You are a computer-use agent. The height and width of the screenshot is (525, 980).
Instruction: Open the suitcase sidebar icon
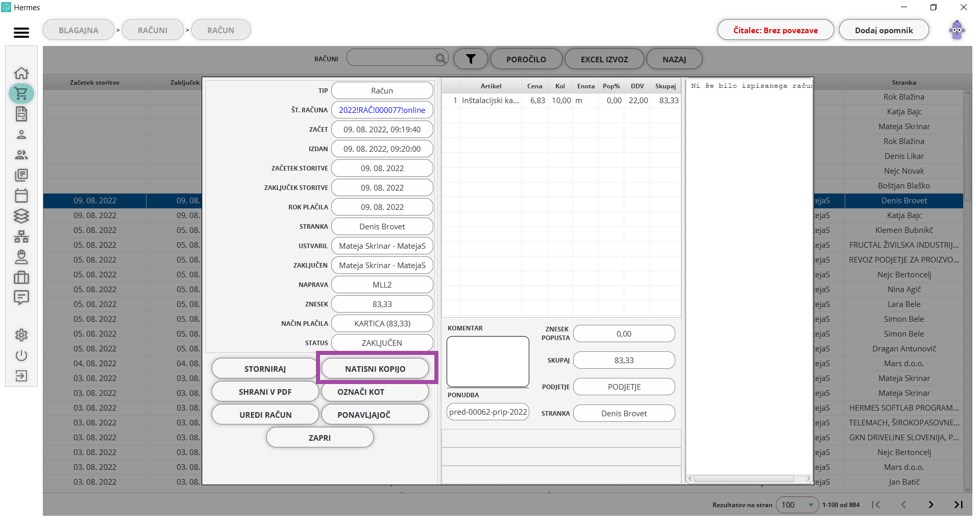pyautogui.click(x=21, y=277)
